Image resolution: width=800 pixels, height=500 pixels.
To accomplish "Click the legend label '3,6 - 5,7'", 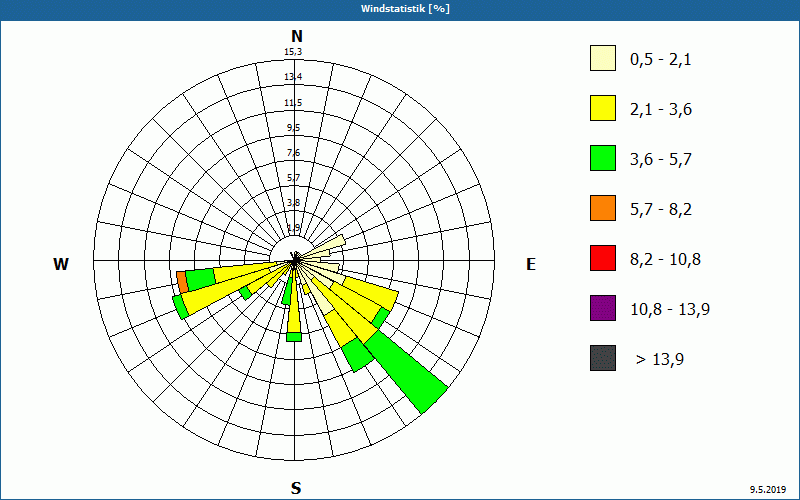I will (x=661, y=160).
